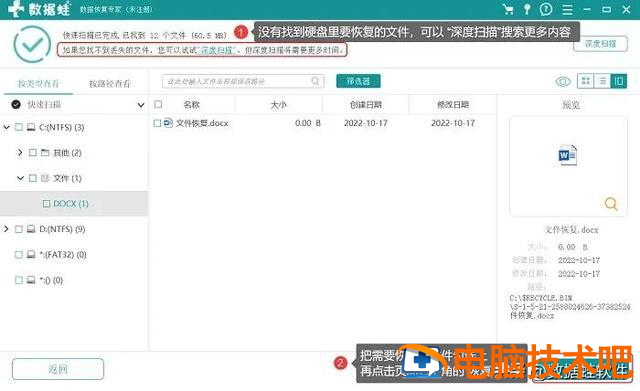Click the 筛选器 filter button
This screenshot has height=391, width=640.
click(358, 81)
